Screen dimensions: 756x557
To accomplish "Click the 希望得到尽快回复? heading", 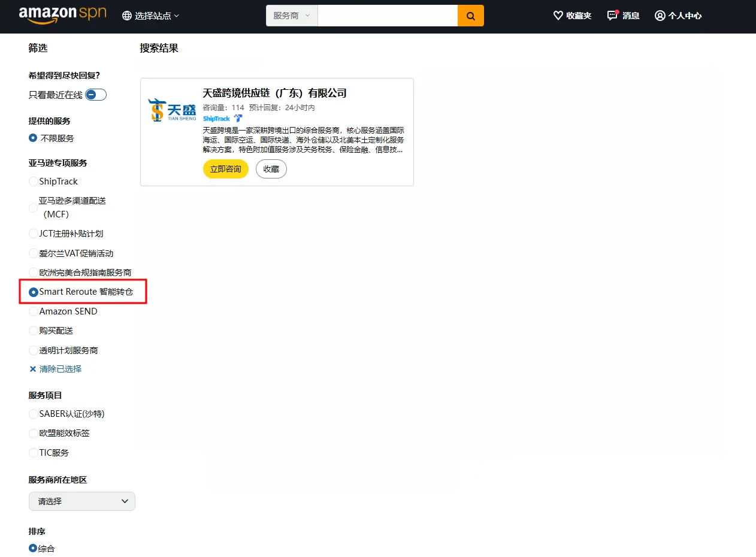I will click(64, 75).
